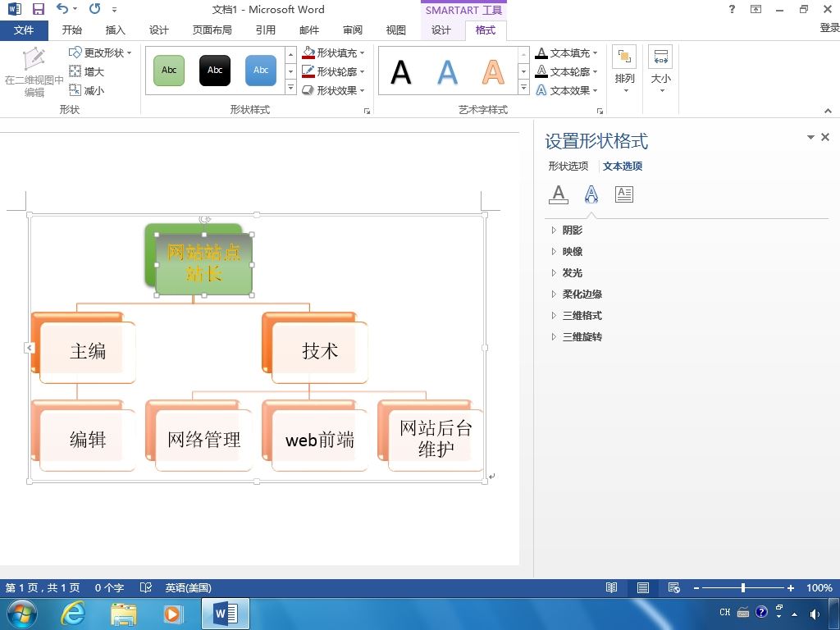Select the text box layout icon
The height and width of the screenshot is (630, 840).
coord(624,194)
